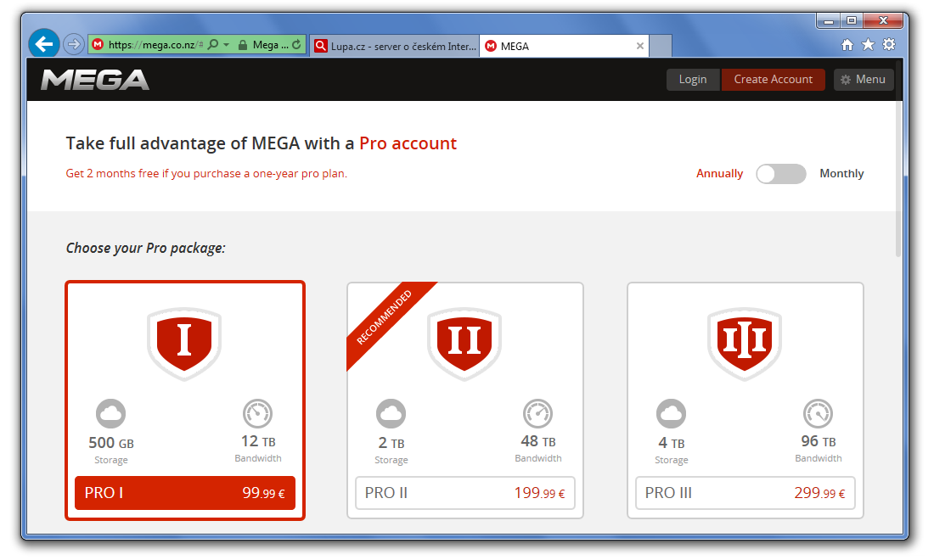
Task: Open the browser Home icon
Action: click(847, 45)
